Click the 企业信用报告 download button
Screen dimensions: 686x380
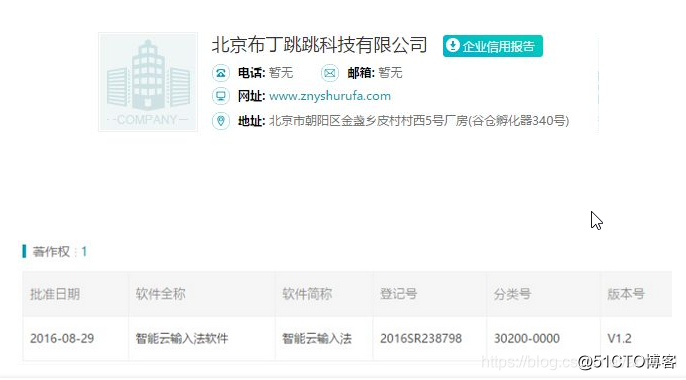pyautogui.click(x=493, y=46)
